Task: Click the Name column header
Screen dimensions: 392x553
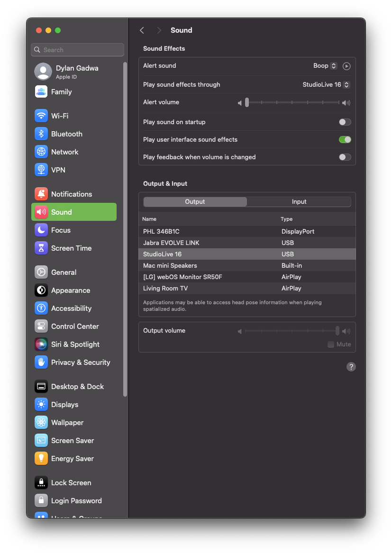Action: tap(149, 219)
